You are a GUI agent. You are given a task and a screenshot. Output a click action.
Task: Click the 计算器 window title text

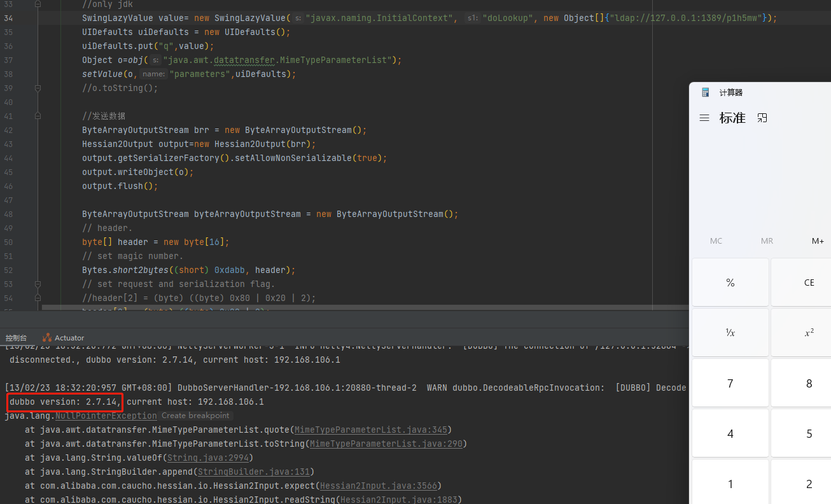[731, 92]
